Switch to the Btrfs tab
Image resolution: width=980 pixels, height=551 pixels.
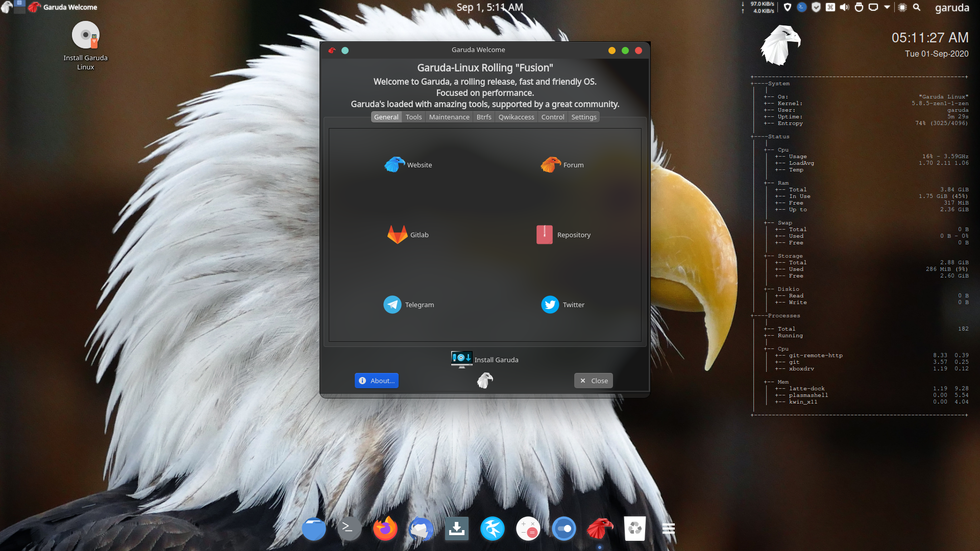pyautogui.click(x=484, y=117)
